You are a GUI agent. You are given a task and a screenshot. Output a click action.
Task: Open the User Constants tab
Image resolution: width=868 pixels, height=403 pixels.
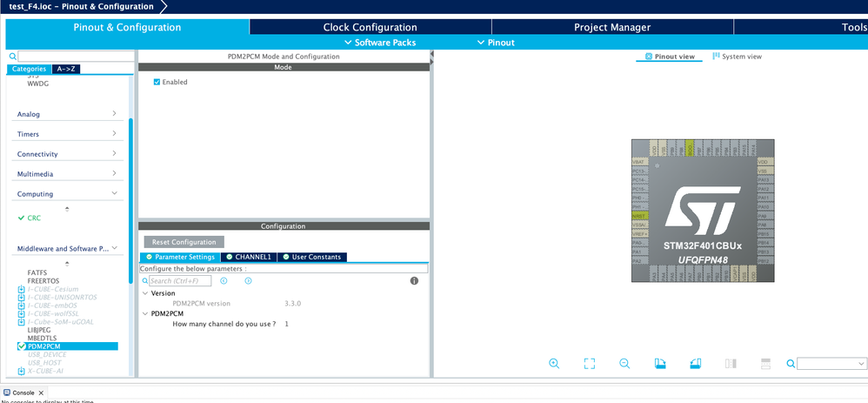pos(311,258)
